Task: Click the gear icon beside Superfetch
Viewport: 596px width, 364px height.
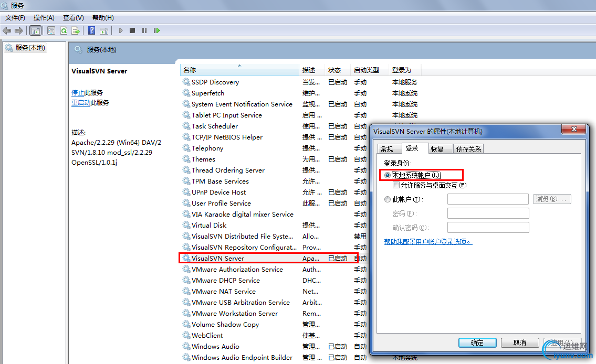Action: click(186, 93)
